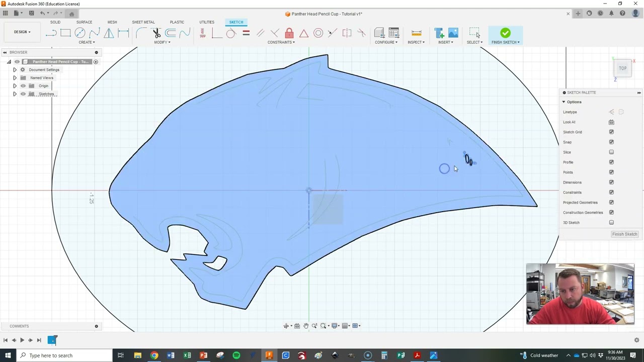Open the Measure tool

(416, 33)
